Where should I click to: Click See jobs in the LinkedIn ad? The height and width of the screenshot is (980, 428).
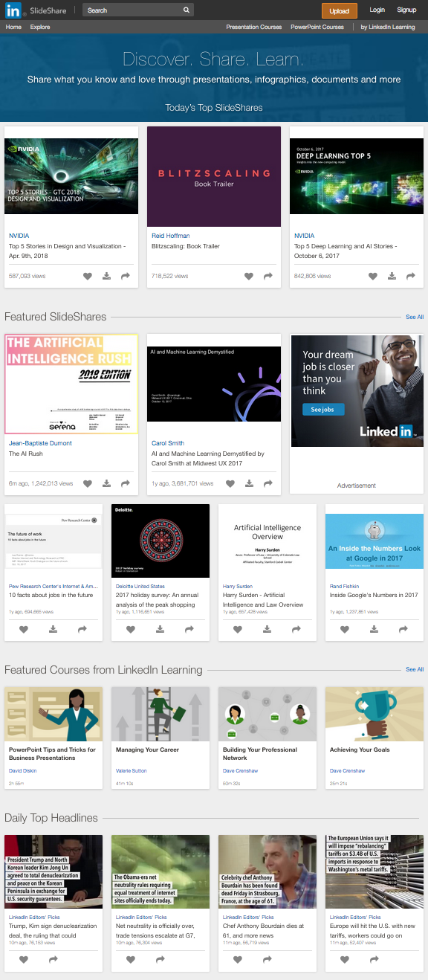click(x=323, y=410)
